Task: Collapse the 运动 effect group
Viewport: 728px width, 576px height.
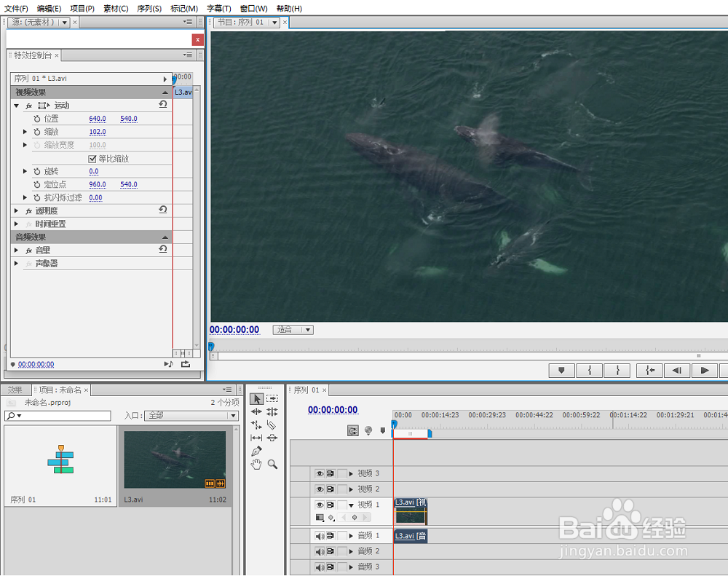Action: pos(16,106)
